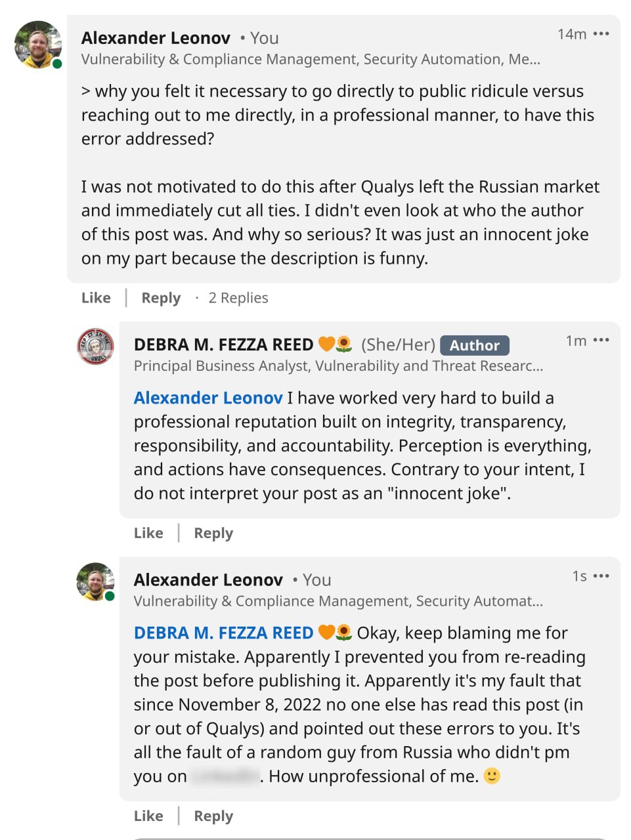
Task: Reply to Alexander's first comment
Action: tap(161, 298)
